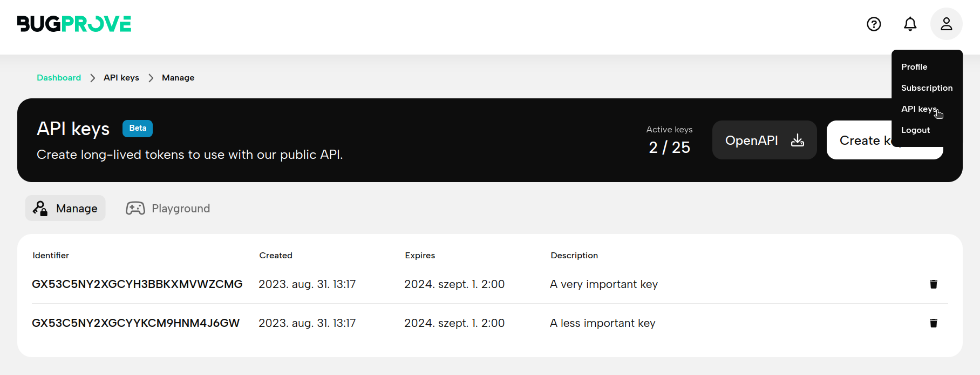
Task: Open the notifications bell
Action: pos(910,24)
